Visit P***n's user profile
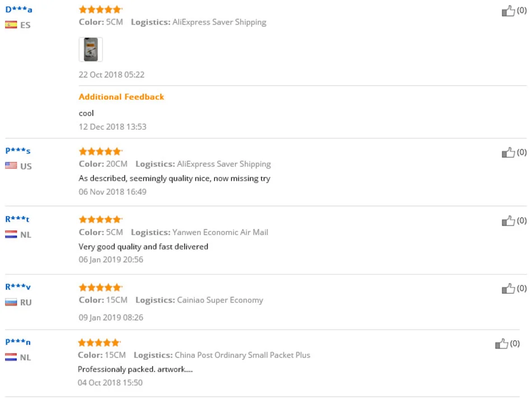The width and height of the screenshot is (532, 399). point(18,342)
